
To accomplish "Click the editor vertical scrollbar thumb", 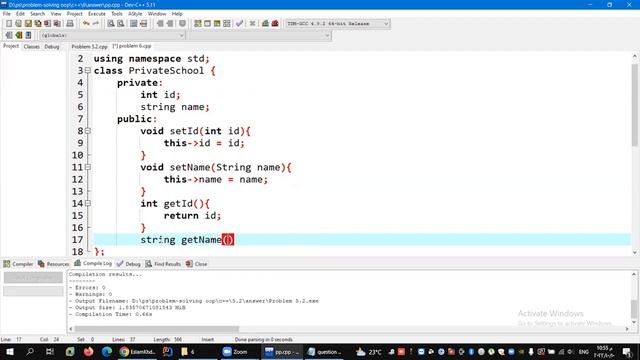I will point(635,104).
